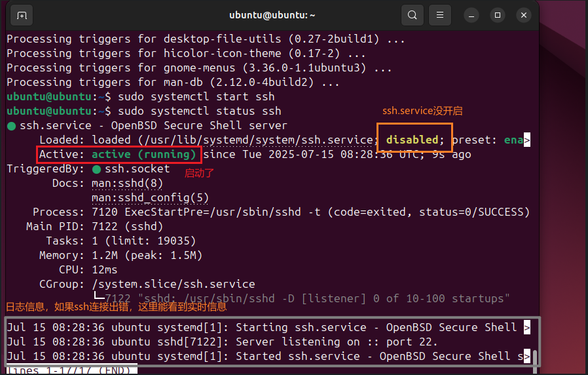588x375 pixels.
Task: Click the 'Memory: 1.2M (peak: 1.5M)' line
Action: click(x=120, y=256)
